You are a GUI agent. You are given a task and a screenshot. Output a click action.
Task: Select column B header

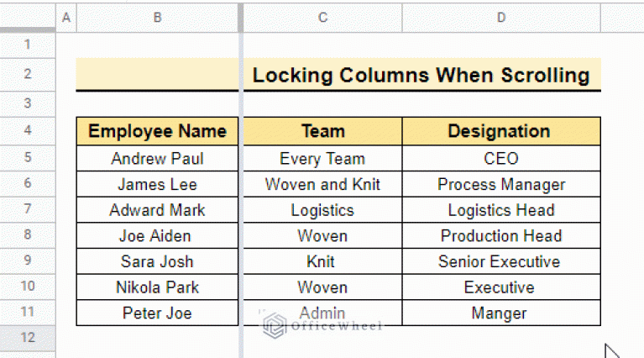[157, 18]
